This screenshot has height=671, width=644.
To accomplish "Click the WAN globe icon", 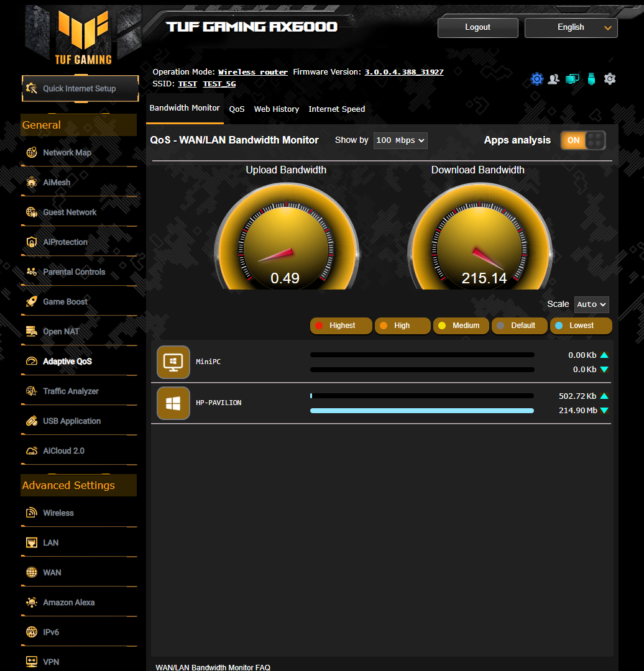I will (32, 573).
